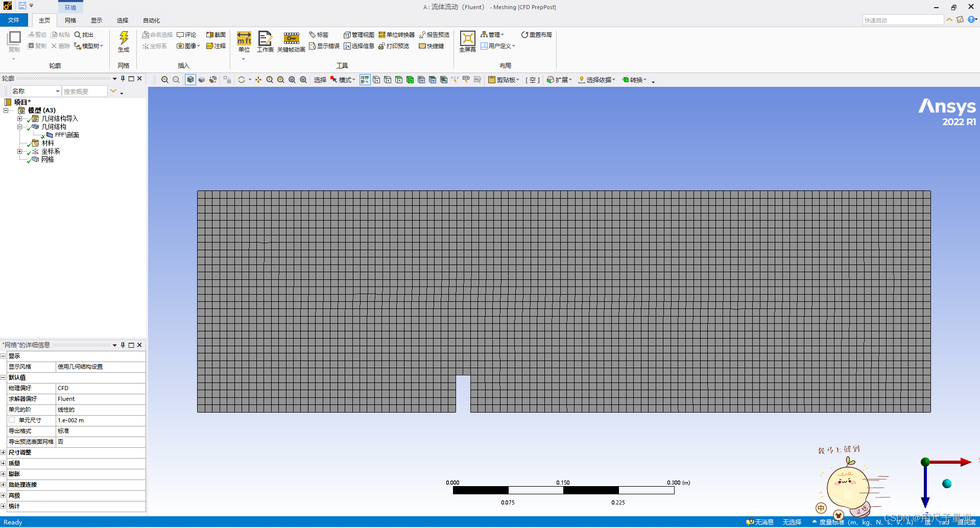Click 打印预览 print preview
This screenshot has height=528, width=980.
394,46
